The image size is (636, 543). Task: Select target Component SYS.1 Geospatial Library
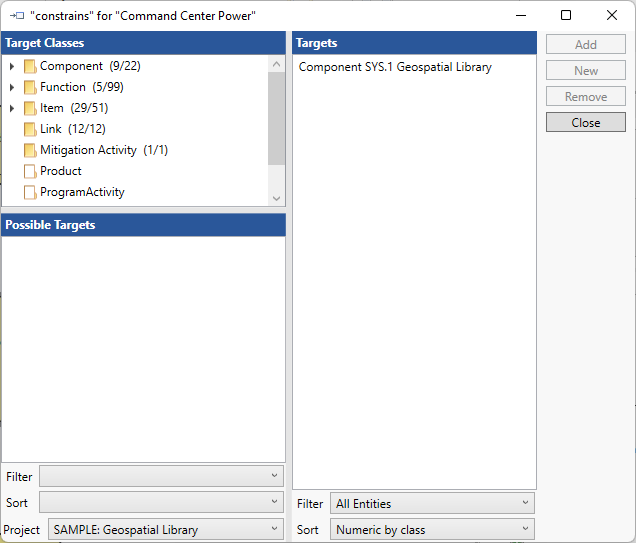[395, 67]
